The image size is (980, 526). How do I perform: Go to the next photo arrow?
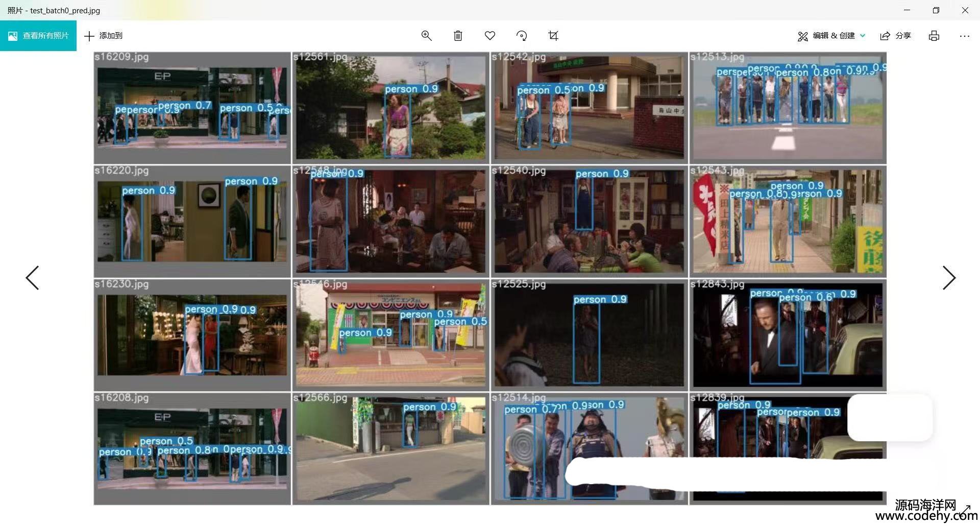[949, 278]
